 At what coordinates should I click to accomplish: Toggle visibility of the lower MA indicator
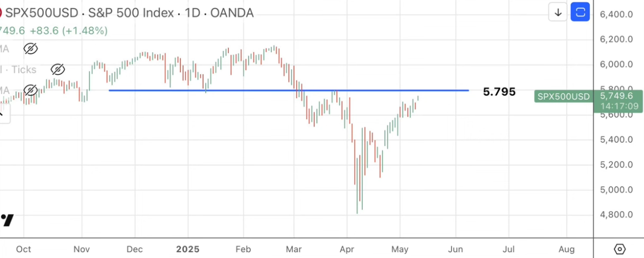tap(31, 90)
